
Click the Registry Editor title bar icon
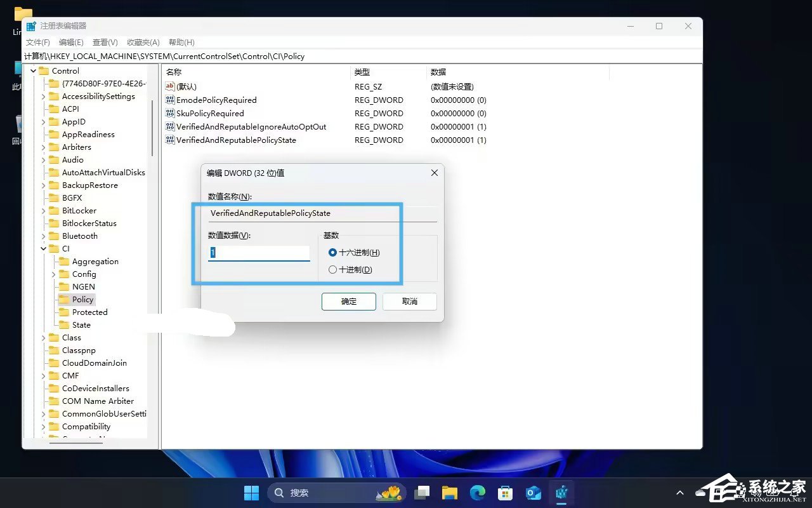click(x=31, y=26)
